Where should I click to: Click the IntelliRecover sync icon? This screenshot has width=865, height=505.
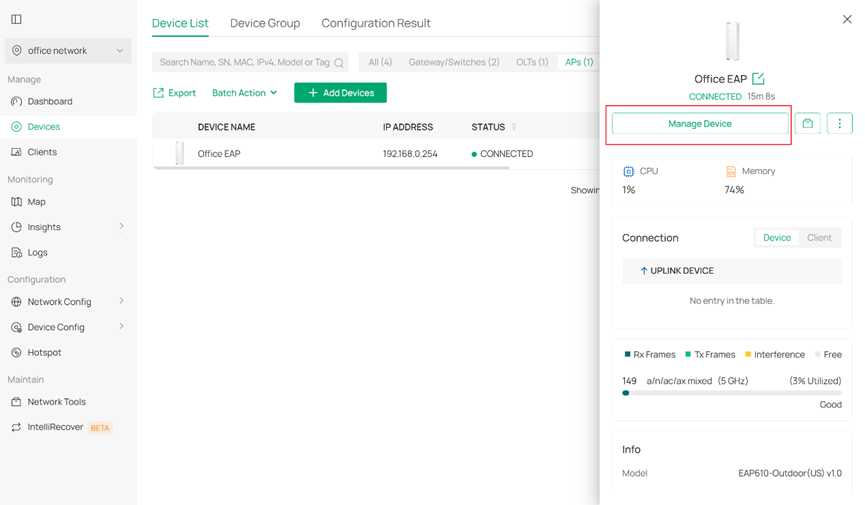pyautogui.click(x=17, y=427)
